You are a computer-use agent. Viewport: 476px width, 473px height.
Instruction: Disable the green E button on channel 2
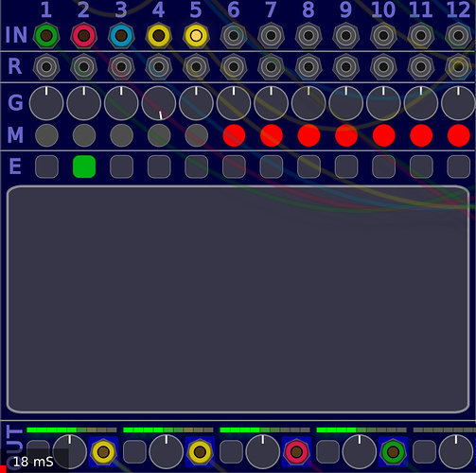click(x=84, y=166)
